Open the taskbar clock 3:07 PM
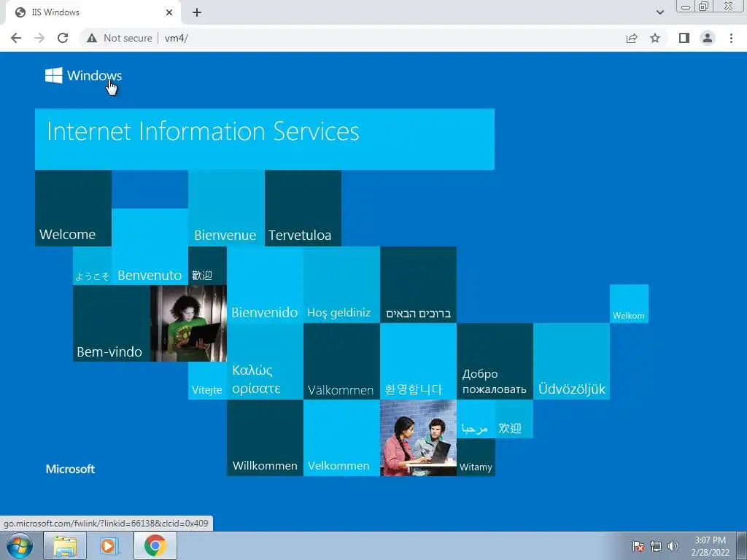 [x=710, y=546]
